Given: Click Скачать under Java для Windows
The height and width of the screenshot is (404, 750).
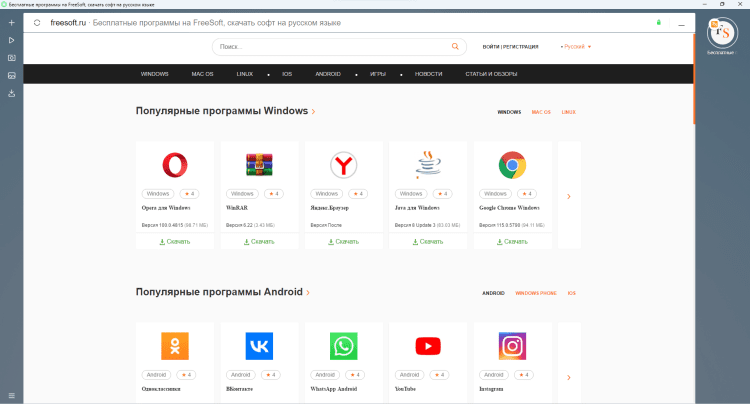Looking at the screenshot, I should click(x=428, y=242).
